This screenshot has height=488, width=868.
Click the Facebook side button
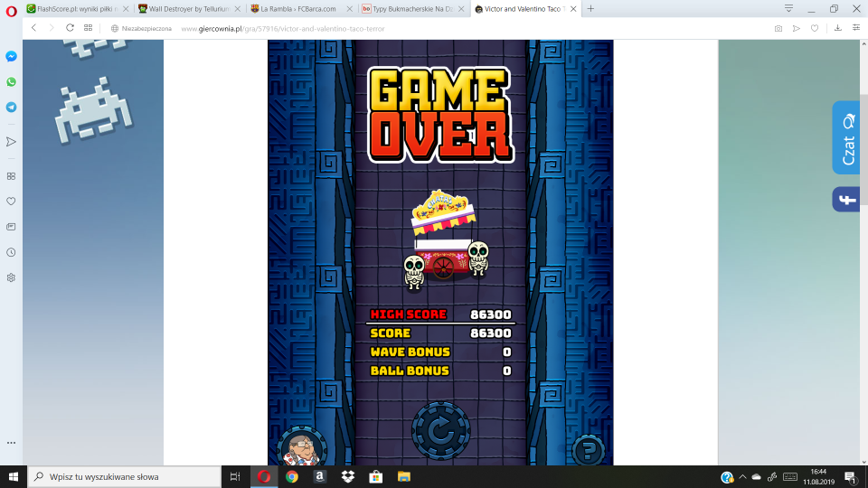(846, 200)
